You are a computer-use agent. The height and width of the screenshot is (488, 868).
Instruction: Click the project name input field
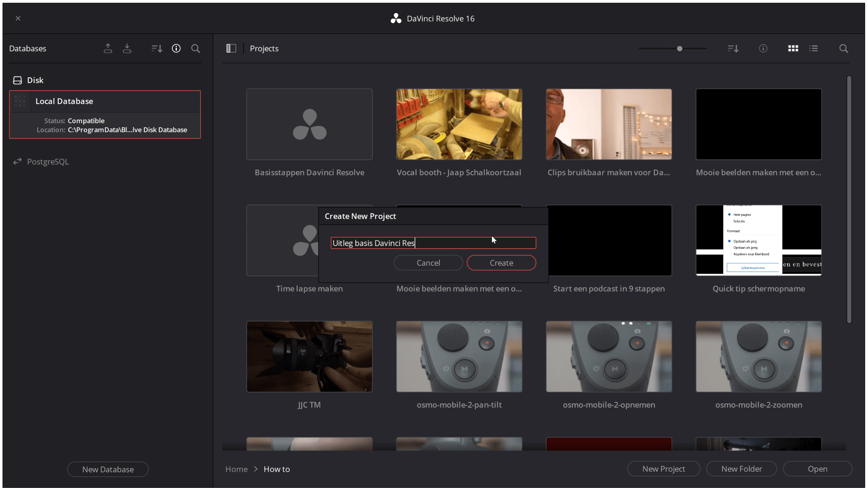[x=433, y=242]
